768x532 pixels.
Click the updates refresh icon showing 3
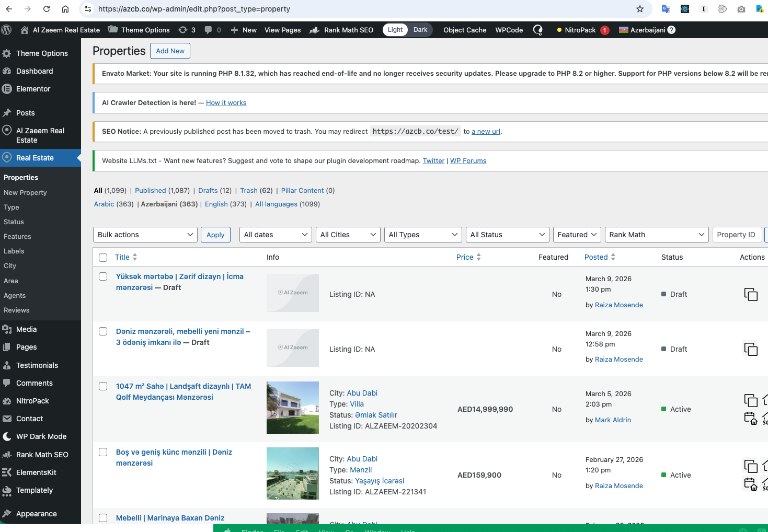coord(183,30)
